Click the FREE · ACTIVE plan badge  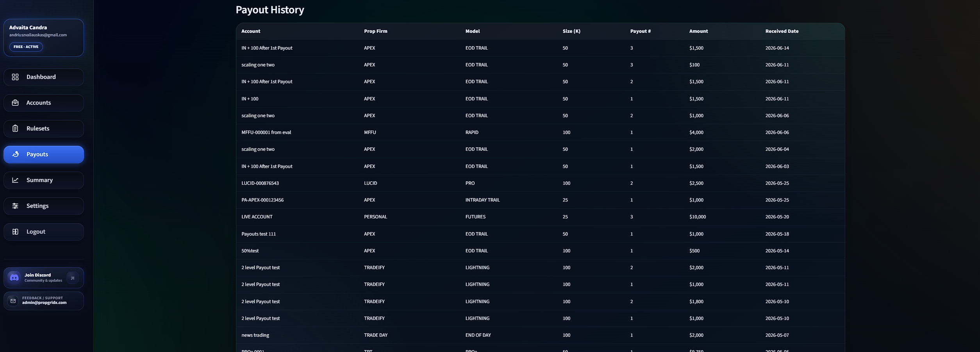(x=26, y=47)
